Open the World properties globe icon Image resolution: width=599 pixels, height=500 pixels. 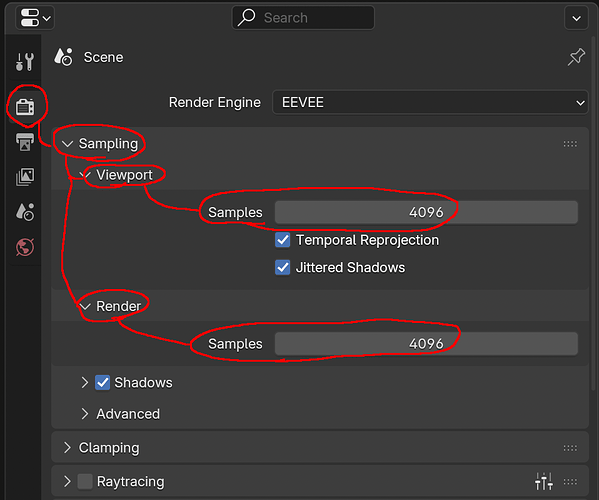click(x=25, y=247)
